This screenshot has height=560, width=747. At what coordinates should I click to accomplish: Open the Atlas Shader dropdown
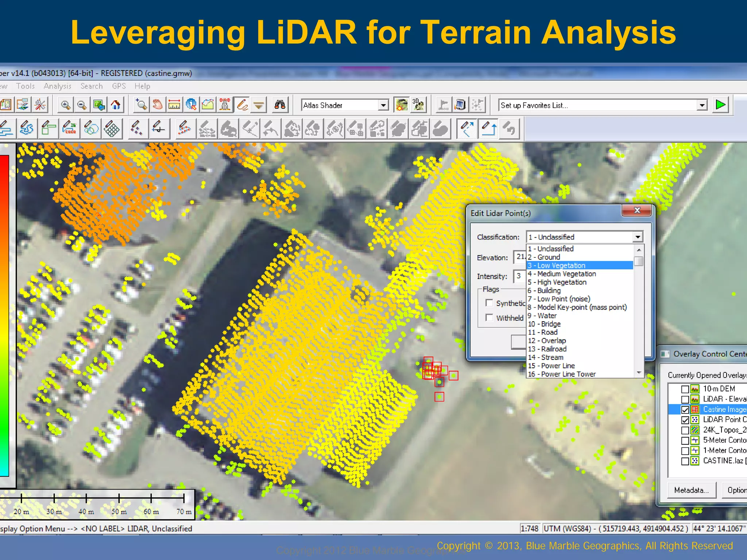click(x=383, y=105)
